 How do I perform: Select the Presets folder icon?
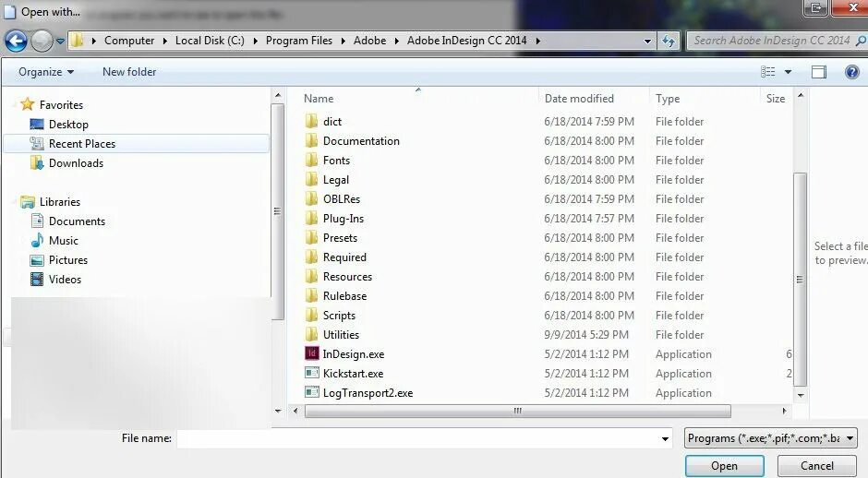pyautogui.click(x=312, y=237)
